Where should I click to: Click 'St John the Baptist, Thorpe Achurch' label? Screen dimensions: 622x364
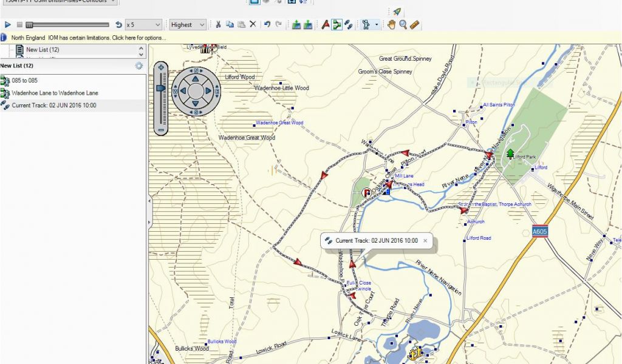(494, 204)
